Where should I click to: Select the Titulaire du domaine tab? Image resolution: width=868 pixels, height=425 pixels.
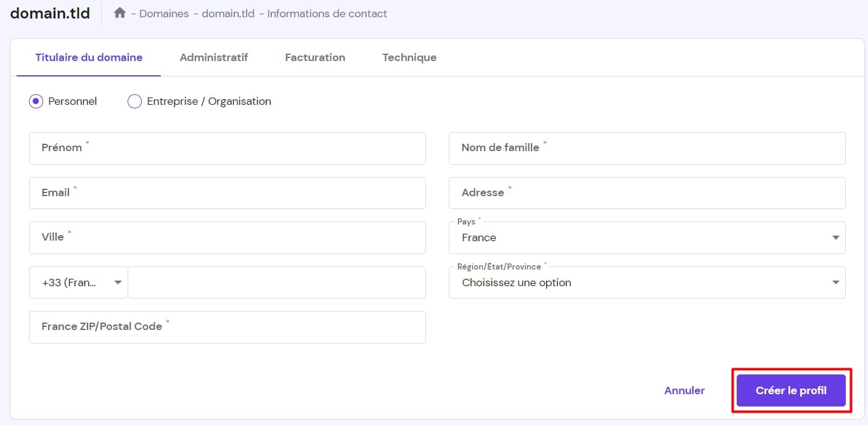pos(89,57)
